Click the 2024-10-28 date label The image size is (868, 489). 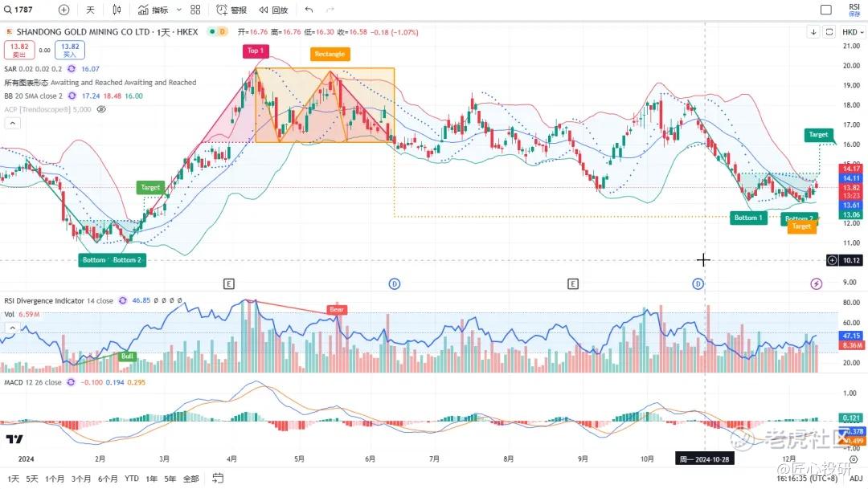pos(705,459)
